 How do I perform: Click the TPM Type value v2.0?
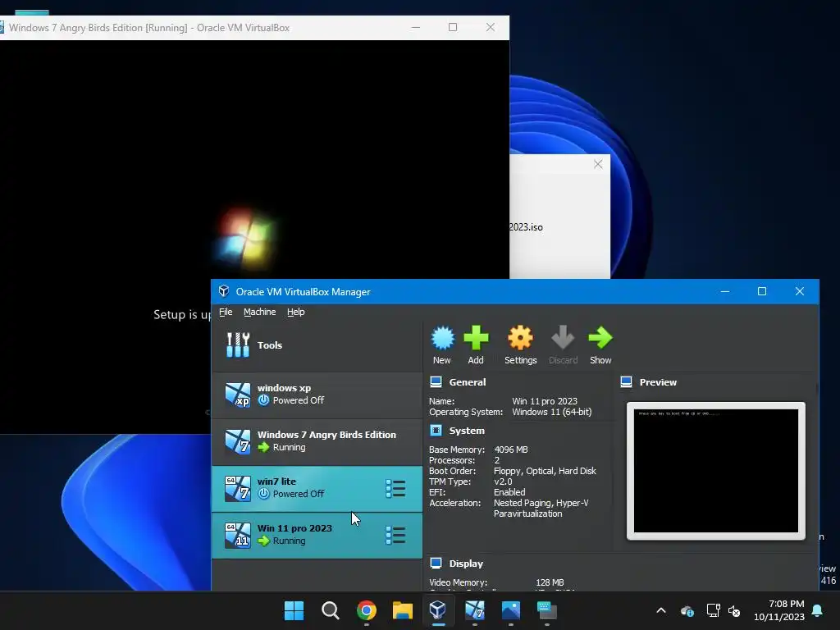pos(503,482)
